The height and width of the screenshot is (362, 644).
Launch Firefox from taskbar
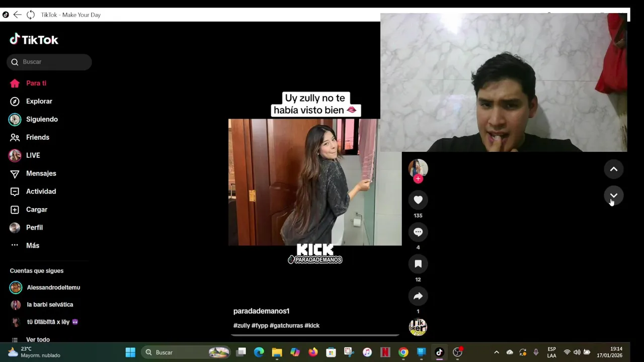pyautogui.click(x=313, y=352)
